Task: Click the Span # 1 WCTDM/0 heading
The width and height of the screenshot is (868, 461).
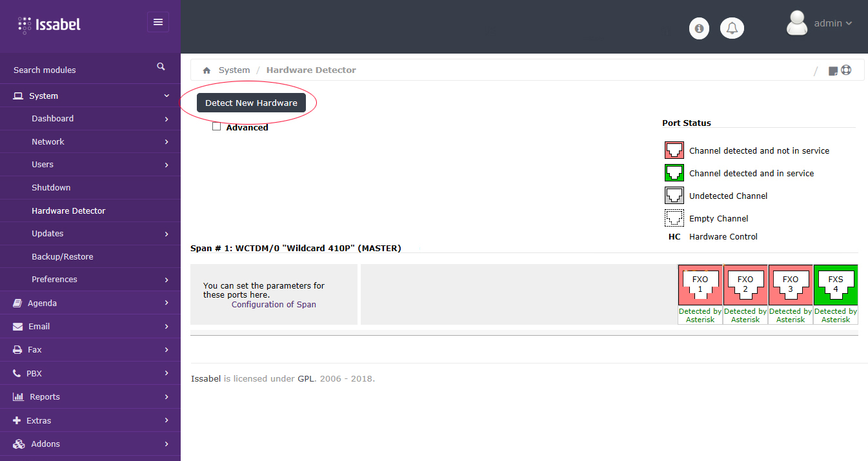Action: click(296, 248)
